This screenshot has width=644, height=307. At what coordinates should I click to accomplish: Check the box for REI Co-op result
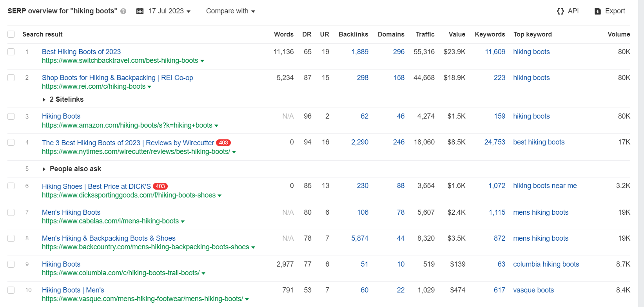11,78
